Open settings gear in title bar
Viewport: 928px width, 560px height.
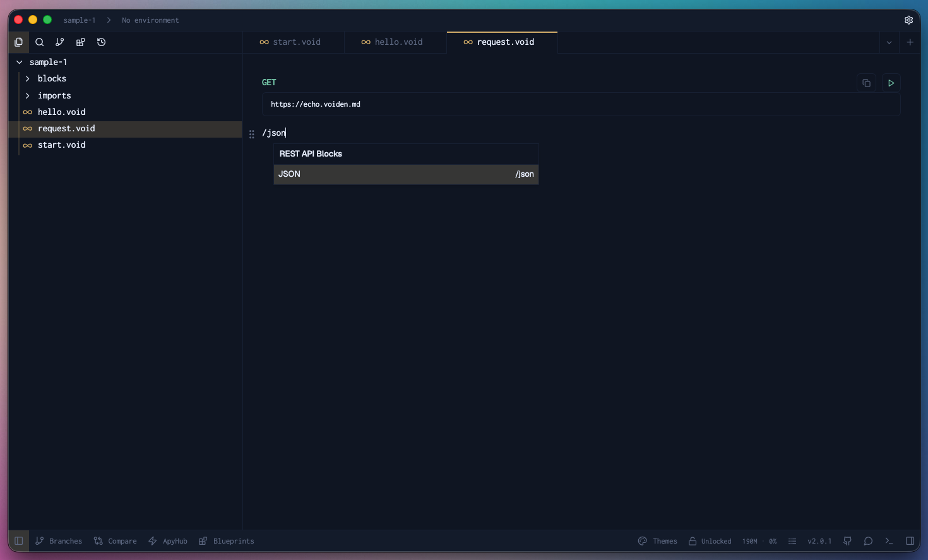pyautogui.click(x=908, y=20)
